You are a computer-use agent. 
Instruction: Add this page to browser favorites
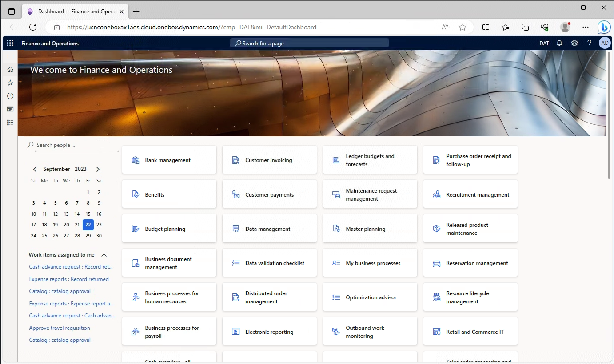462,27
